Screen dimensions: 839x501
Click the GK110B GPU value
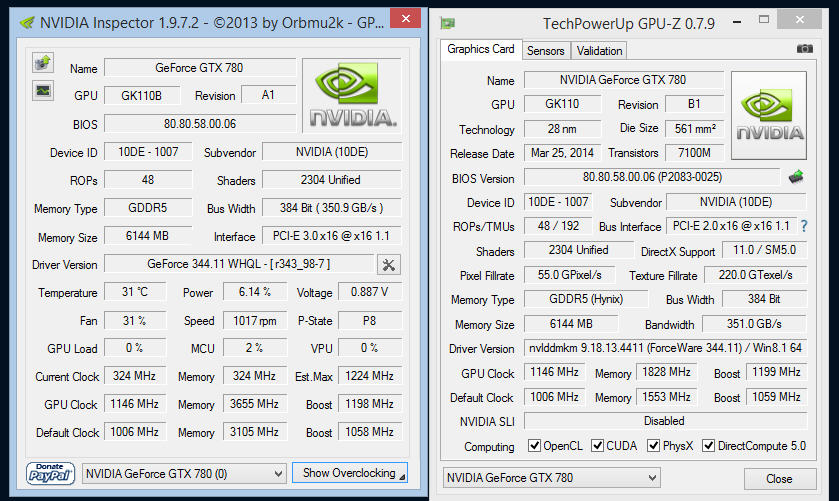coord(141,96)
